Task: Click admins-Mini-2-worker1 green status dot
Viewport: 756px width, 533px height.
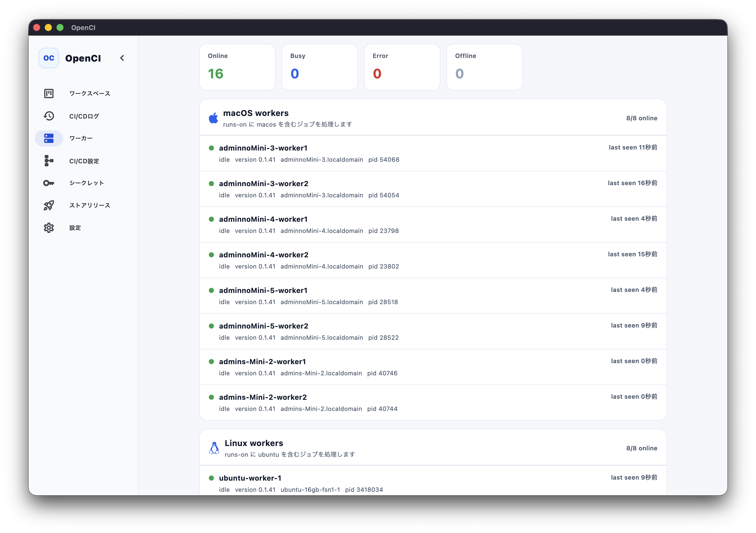Action: pyautogui.click(x=211, y=361)
